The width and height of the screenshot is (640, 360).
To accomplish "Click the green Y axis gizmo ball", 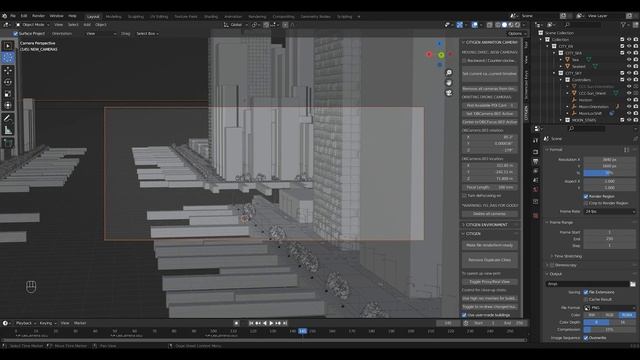I will click(x=441, y=55).
